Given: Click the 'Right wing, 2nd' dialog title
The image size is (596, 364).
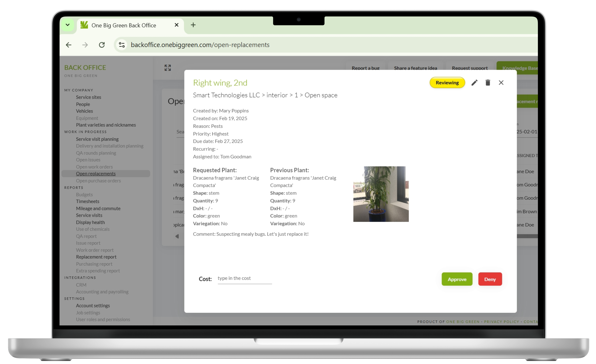Looking at the screenshot, I should (220, 83).
